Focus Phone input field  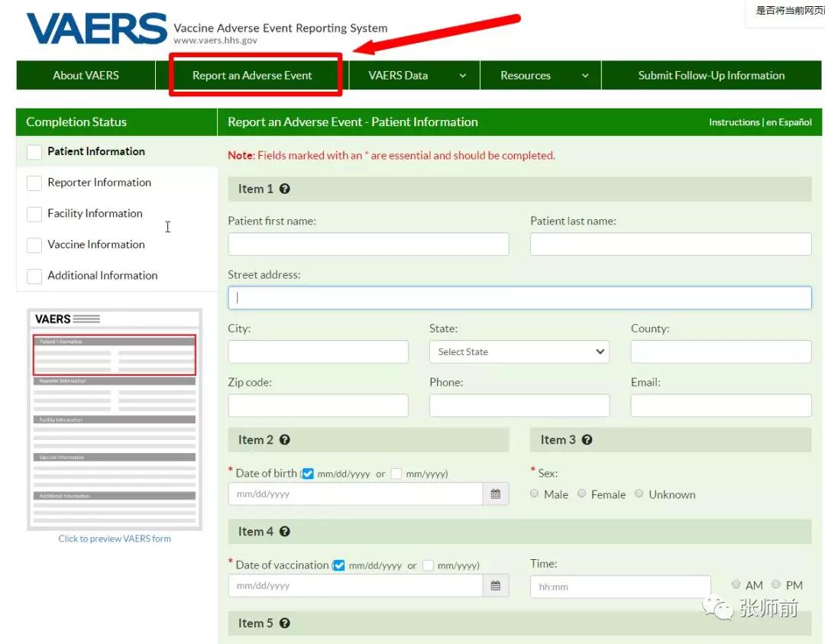pyautogui.click(x=519, y=405)
